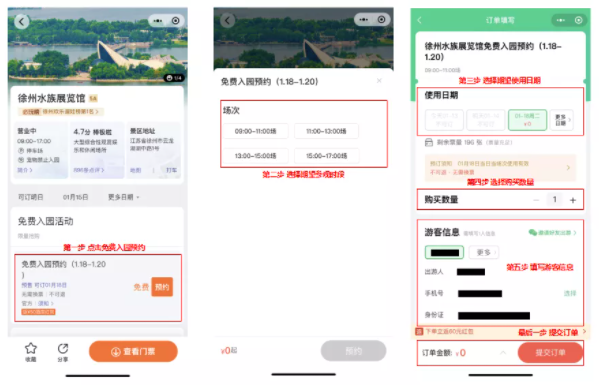Tap the back arrow on the aquarium page

point(21,21)
